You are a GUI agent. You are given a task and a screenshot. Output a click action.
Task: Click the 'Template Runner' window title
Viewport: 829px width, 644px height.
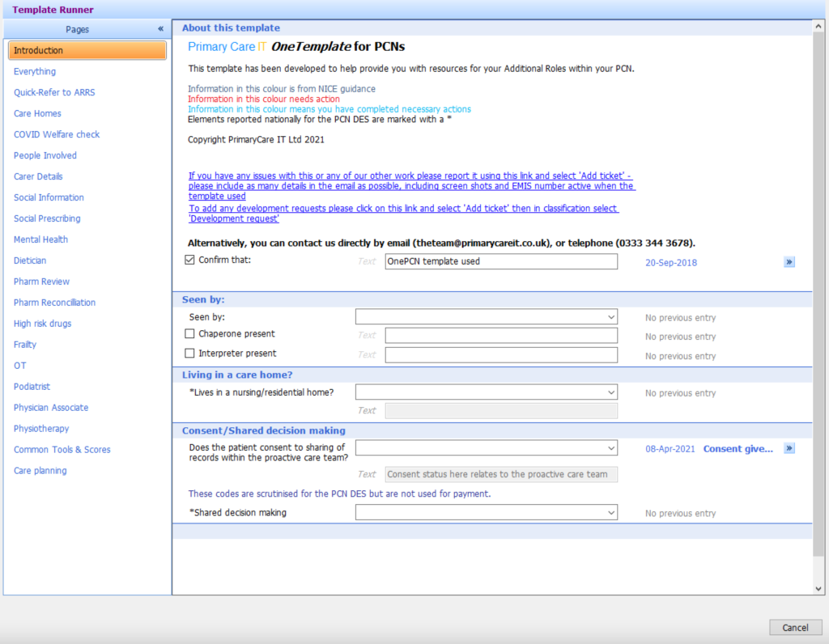coord(53,10)
